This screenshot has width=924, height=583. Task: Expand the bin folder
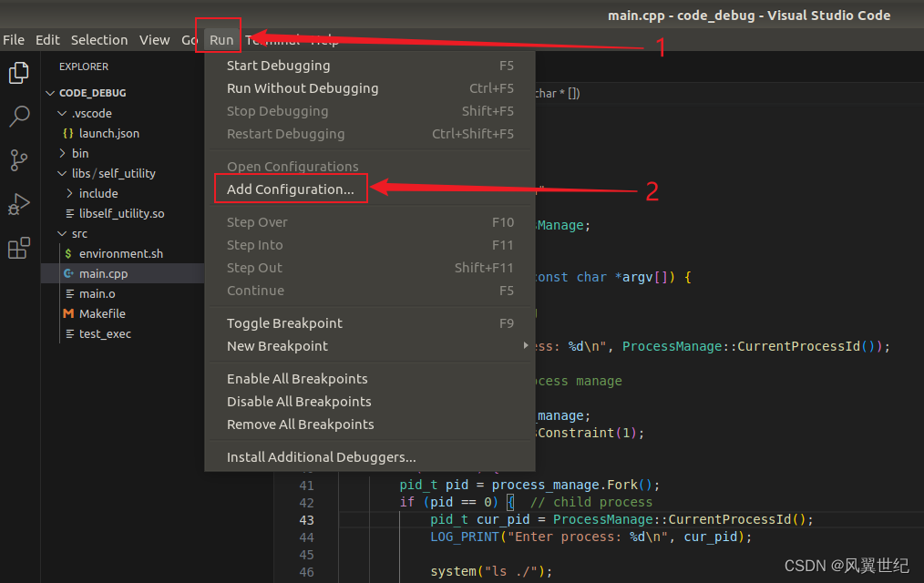[62, 153]
